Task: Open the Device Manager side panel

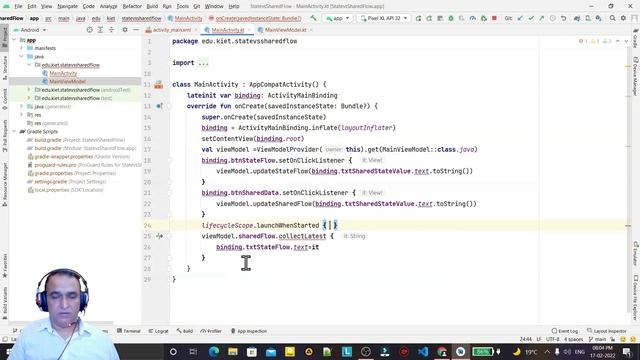Action: click(636, 77)
